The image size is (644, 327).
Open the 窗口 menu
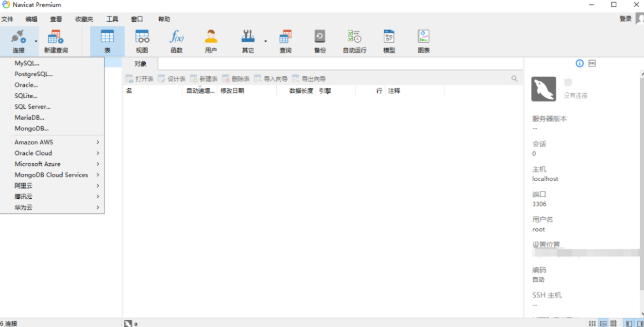pos(137,19)
